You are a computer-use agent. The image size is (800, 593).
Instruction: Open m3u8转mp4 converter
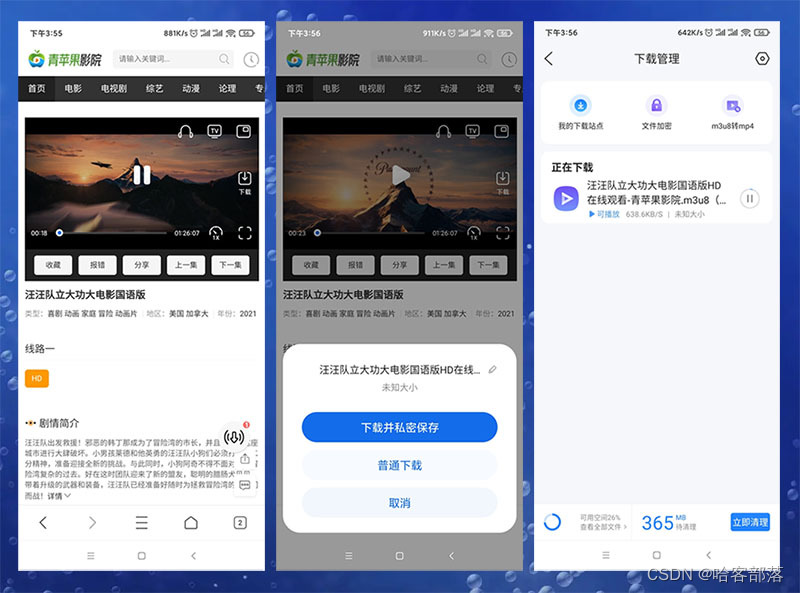(x=733, y=113)
